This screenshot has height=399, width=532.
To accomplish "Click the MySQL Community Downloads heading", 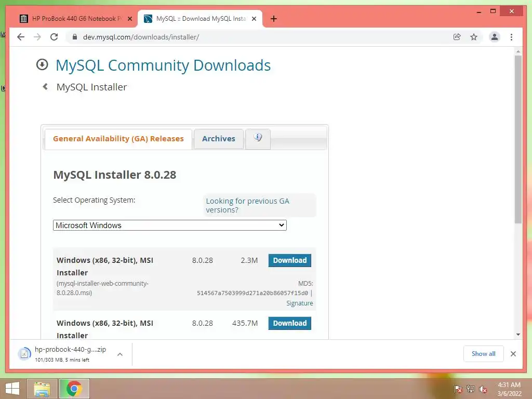I will [x=163, y=65].
